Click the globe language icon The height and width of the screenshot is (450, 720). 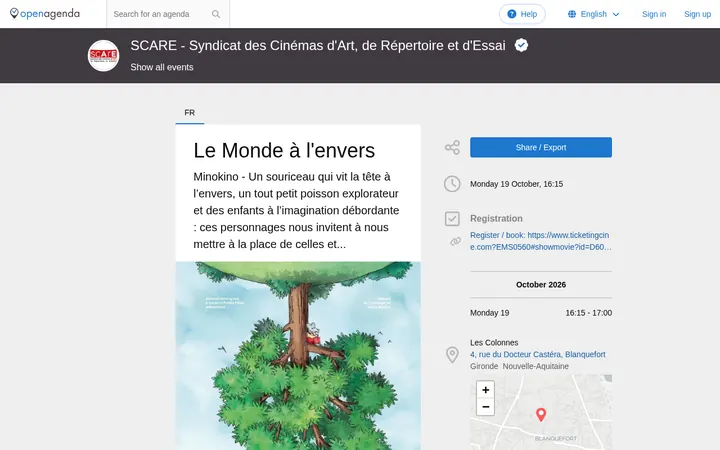point(572,14)
